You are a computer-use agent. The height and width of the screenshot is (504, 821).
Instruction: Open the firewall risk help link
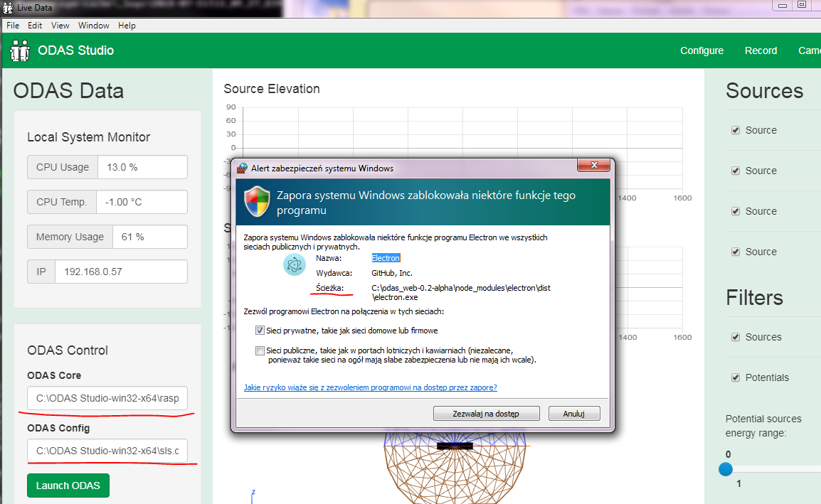click(370, 387)
